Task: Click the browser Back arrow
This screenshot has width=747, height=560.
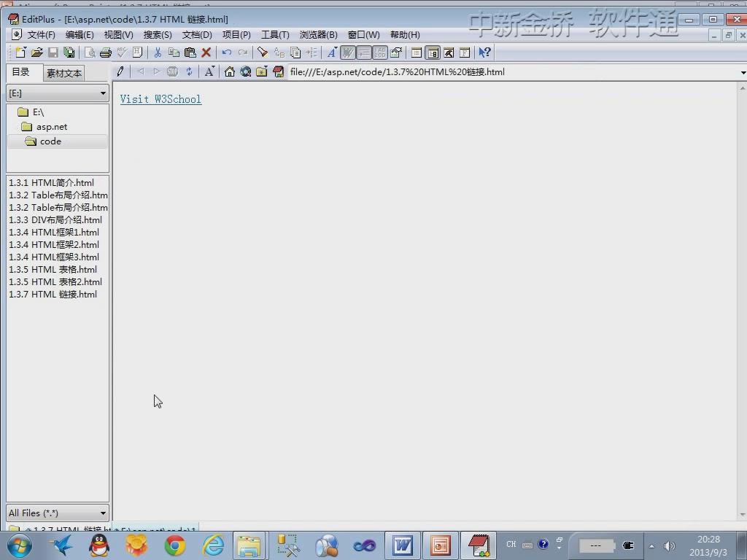Action: click(141, 72)
